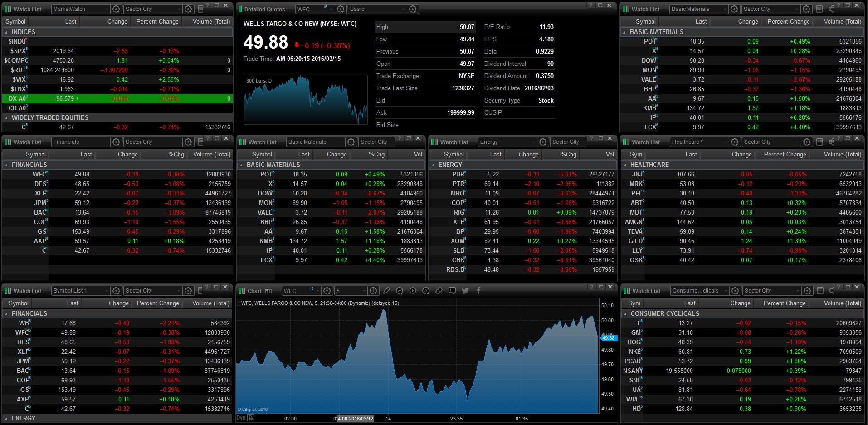Select the $VIX row in MarketWatch
Viewport: 868px width, 425px height.
[117, 79]
